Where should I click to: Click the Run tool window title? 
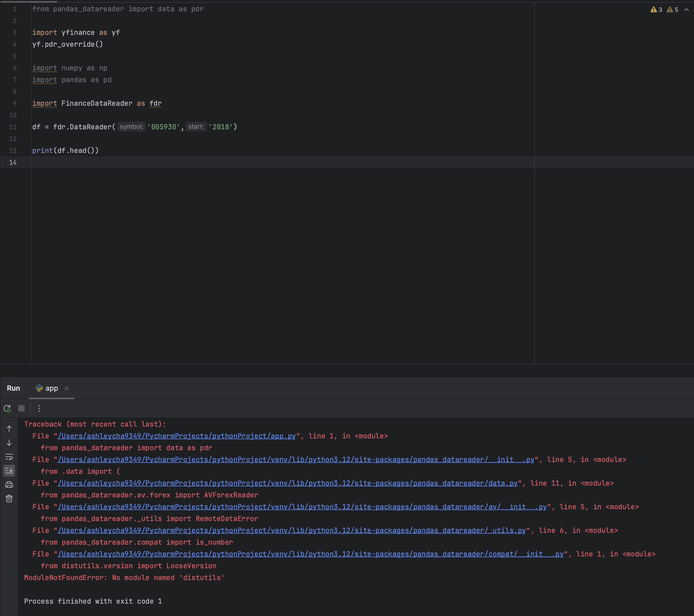14,388
